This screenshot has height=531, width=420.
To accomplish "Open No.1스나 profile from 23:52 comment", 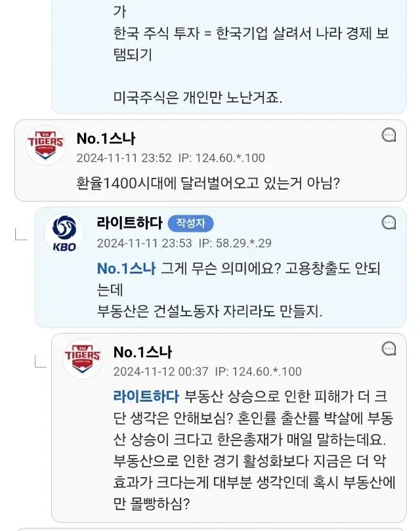I will 106,138.
